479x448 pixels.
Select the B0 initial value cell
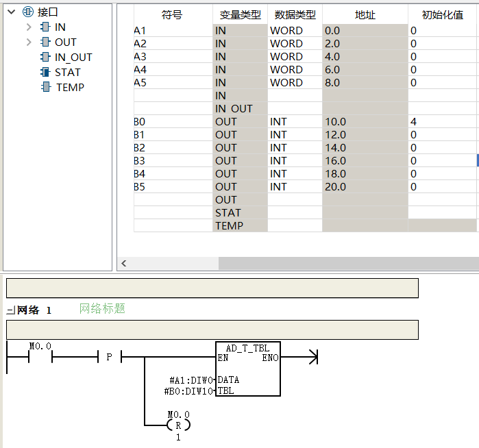(443, 121)
